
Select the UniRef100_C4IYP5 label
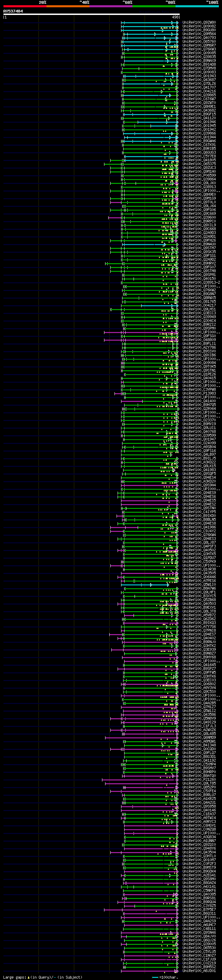pos(199,512)
